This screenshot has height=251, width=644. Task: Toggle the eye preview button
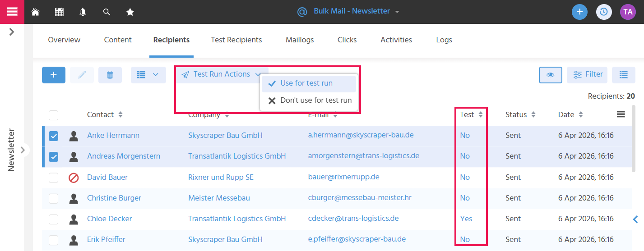(x=550, y=75)
